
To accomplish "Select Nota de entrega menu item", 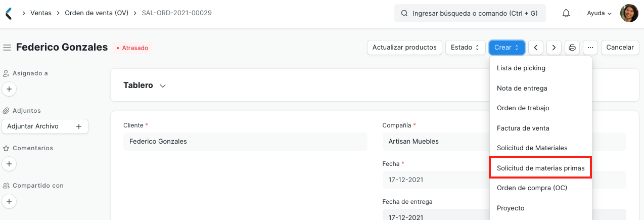I will (x=541, y=88).
